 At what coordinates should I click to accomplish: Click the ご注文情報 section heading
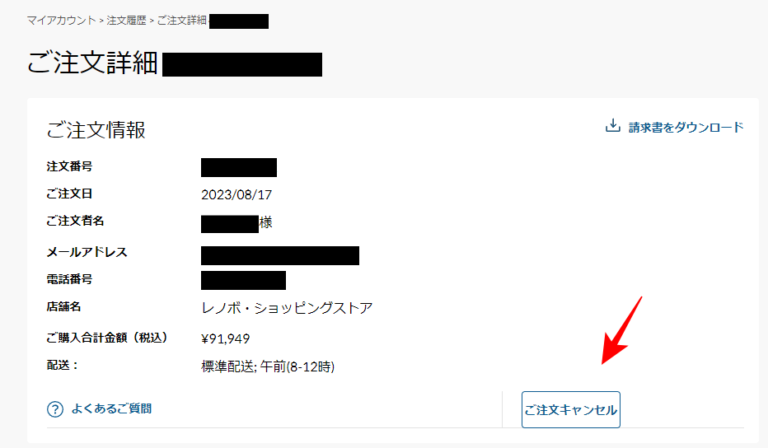point(96,130)
